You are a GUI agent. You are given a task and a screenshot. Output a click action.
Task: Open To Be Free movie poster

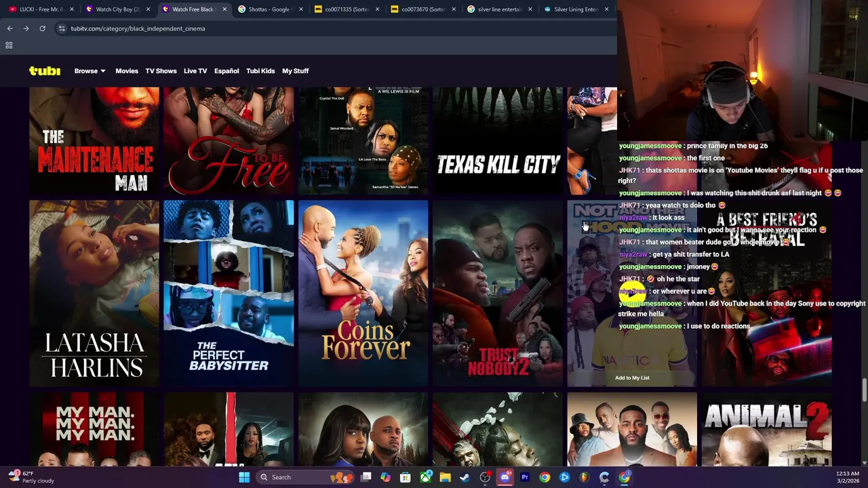(x=229, y=141)
